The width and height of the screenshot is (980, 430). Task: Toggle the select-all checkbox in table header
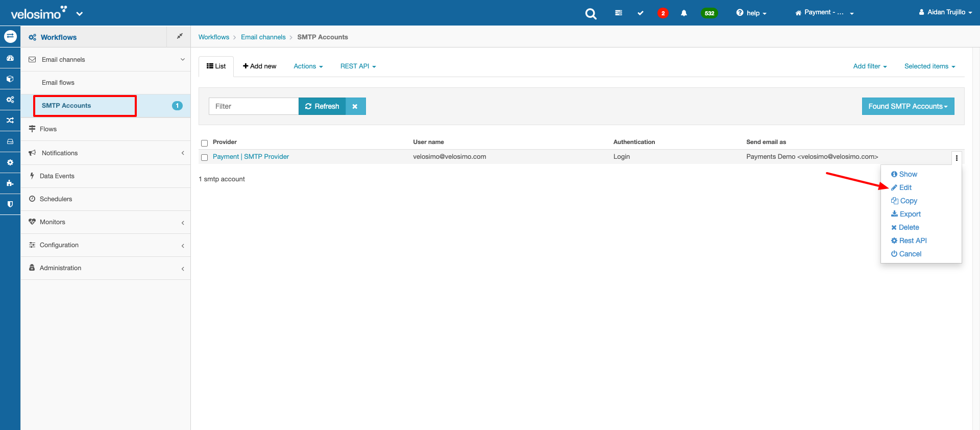click(205, 143)
